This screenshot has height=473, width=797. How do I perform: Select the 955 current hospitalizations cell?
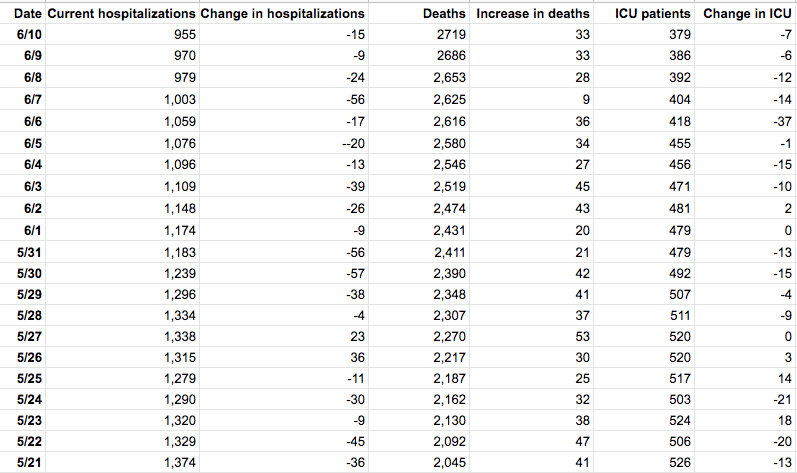coord(185,35)
